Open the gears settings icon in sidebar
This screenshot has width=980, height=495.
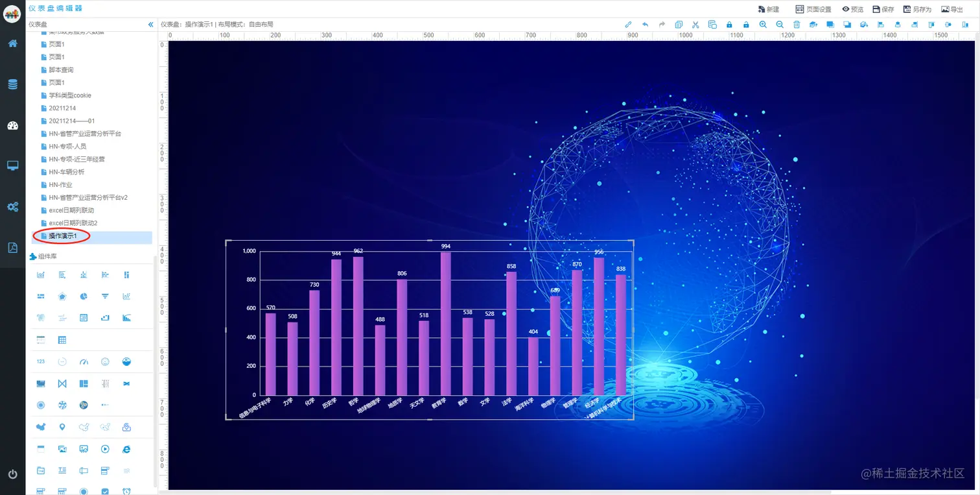tap(12, 207)
